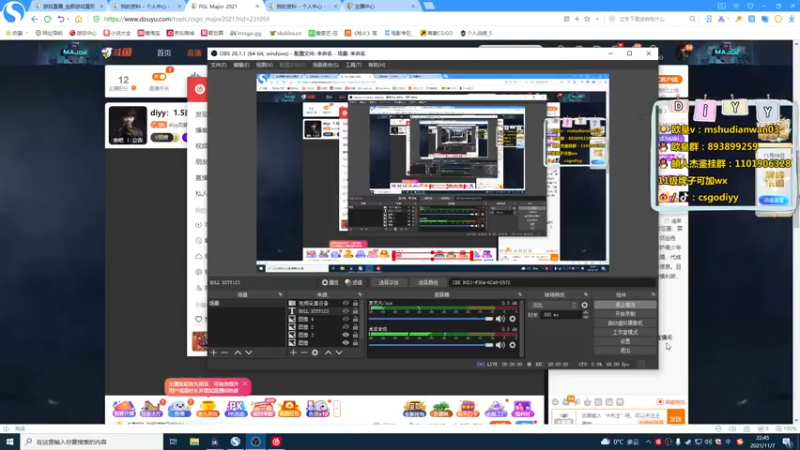Image resolution: width=800 pixels, height=450 pixels.
Task: Click the 滤镜 filters button in OBS
Action: pyautogui.click(x=354, y=282)
